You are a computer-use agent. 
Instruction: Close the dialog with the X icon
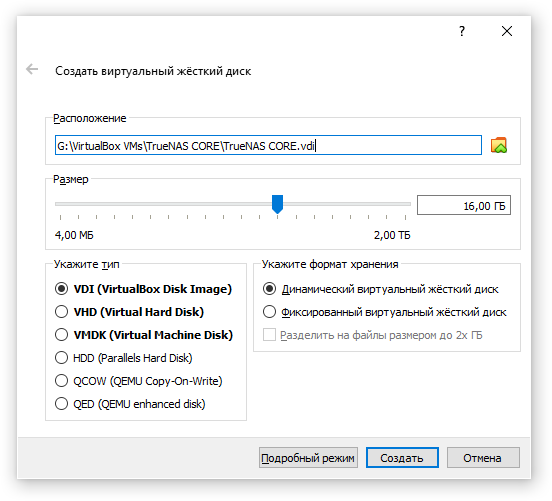click(507, 31)
